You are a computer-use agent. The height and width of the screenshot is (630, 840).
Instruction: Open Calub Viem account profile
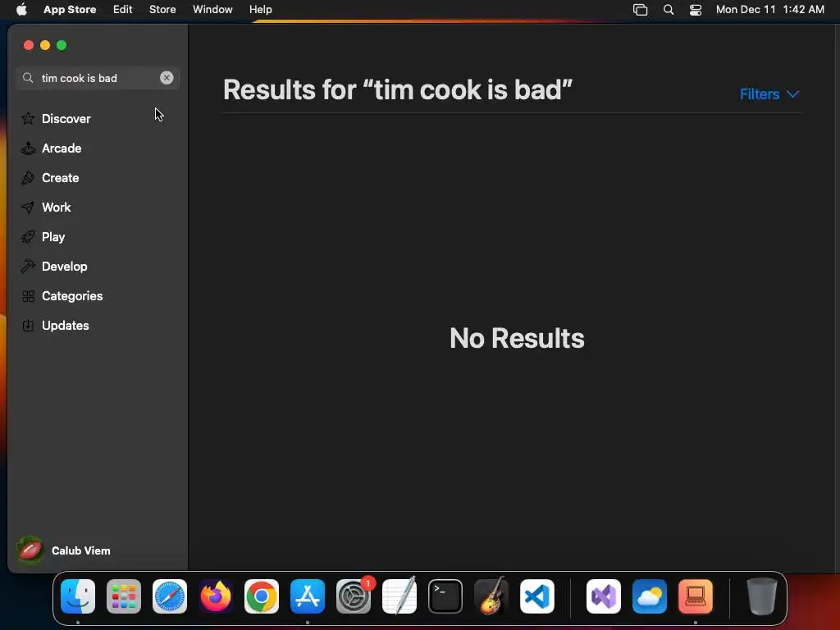(64, 550)
